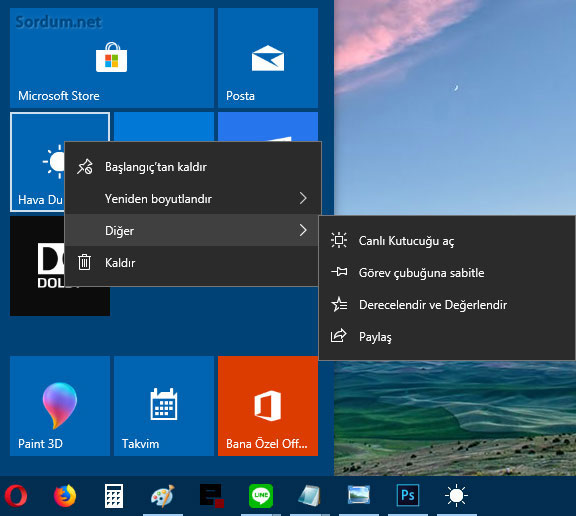The width and height of the screenshot is (576, 516).
Task: Open the Notepad taskbar icon
Action: click(310, 496)
